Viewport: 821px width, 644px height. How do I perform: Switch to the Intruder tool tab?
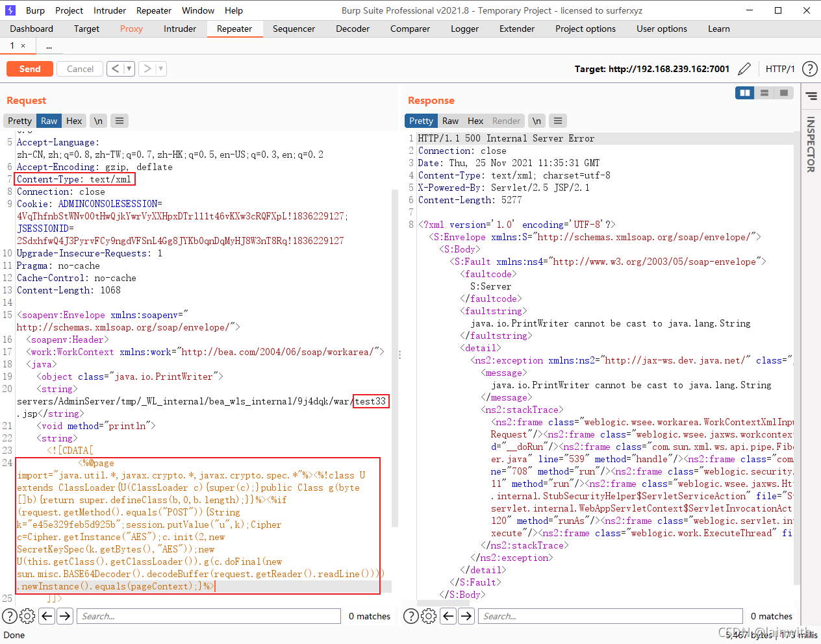180,29
